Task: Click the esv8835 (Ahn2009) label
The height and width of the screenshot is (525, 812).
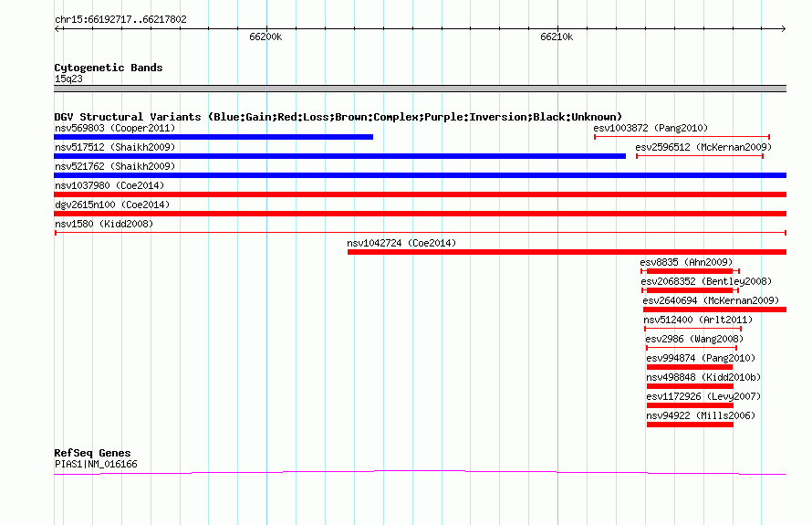Action: point(686,262)
